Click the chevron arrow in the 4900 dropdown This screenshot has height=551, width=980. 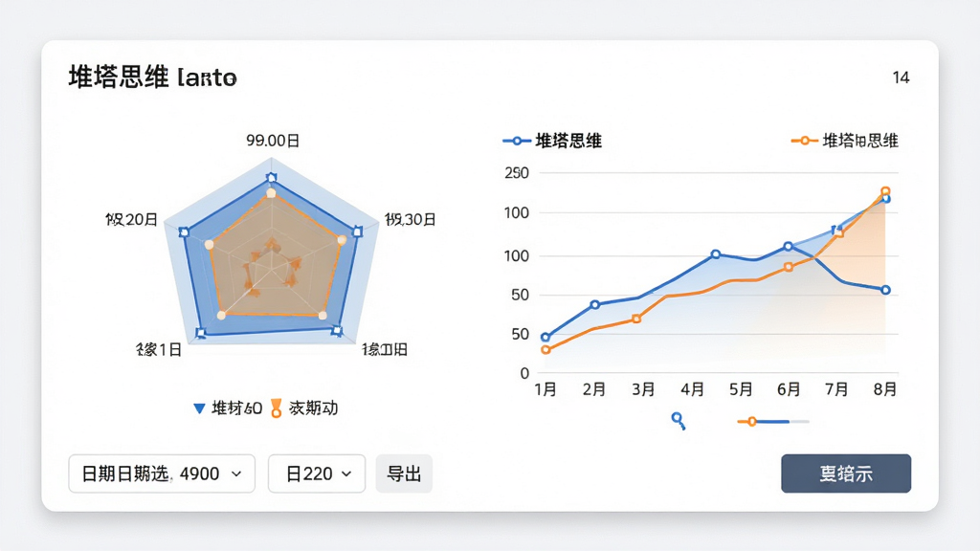[x=236, y=474]
